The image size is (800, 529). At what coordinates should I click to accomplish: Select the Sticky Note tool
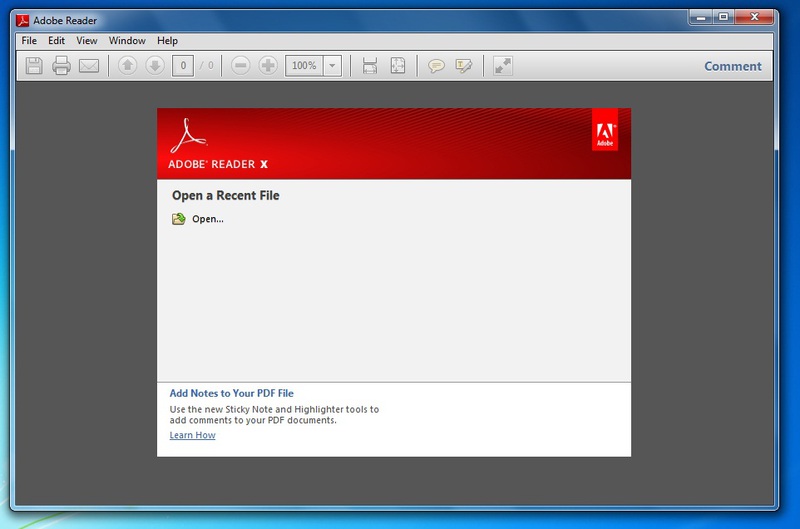437,66
